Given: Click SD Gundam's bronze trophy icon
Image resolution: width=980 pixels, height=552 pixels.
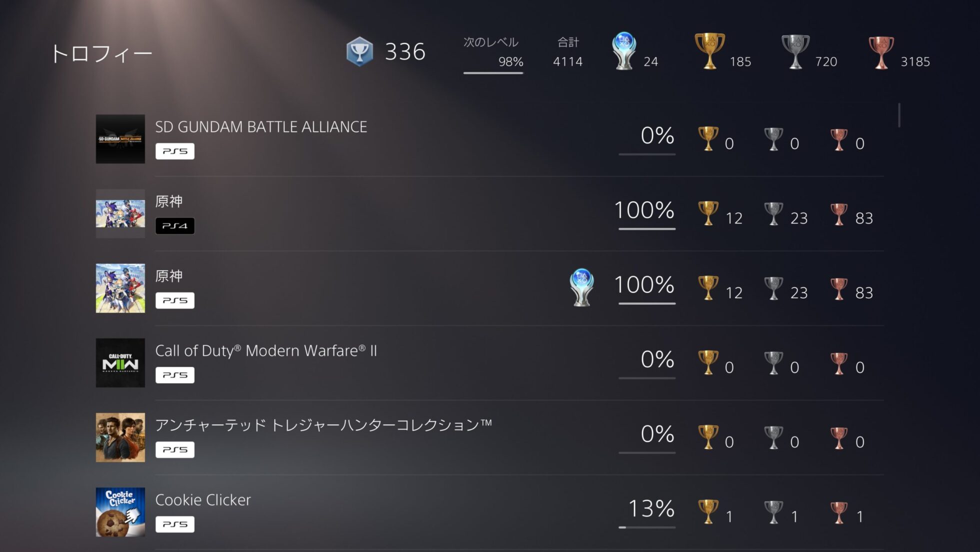Looking at the screenshot, I should tap(838, 140).
